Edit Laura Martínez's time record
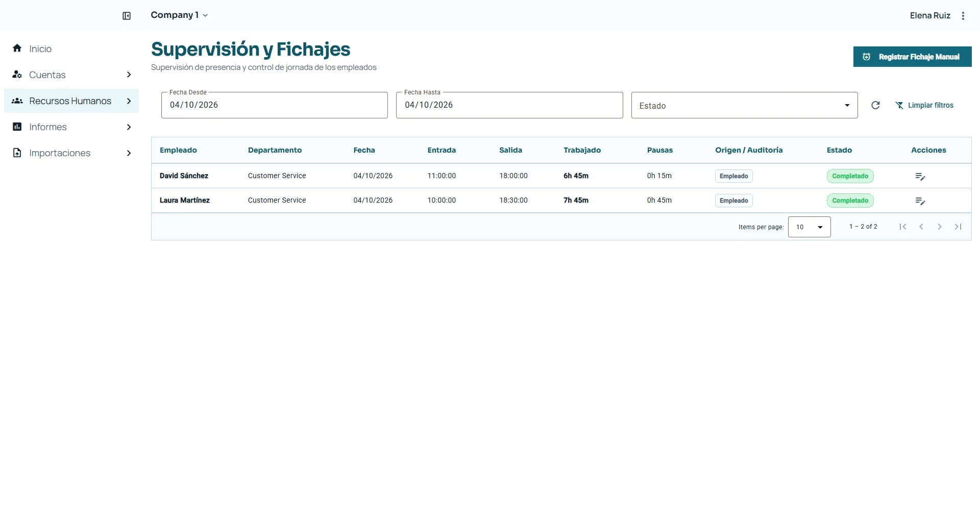 (x=920, y=201)
